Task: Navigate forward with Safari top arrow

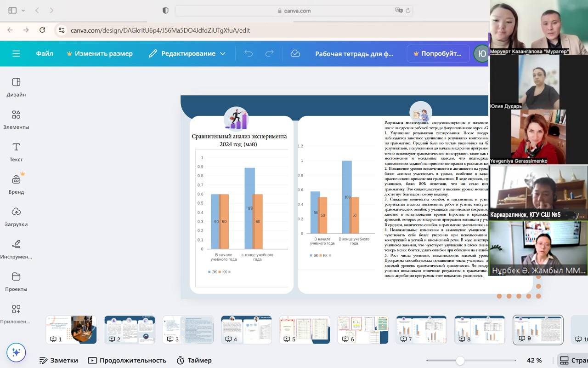Action: coord(51,10)
